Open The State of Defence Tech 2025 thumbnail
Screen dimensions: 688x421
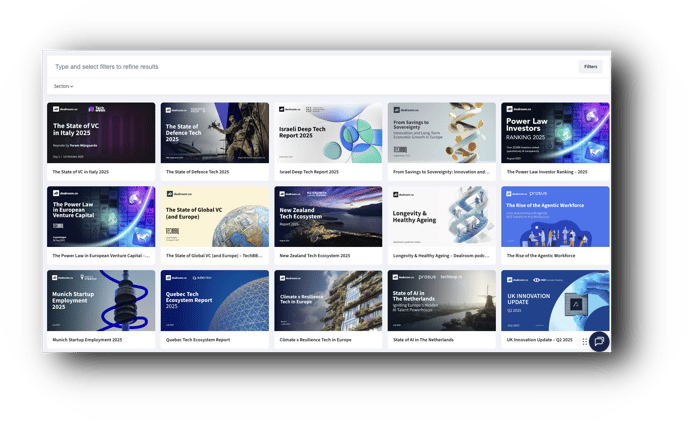pos(215,132)
